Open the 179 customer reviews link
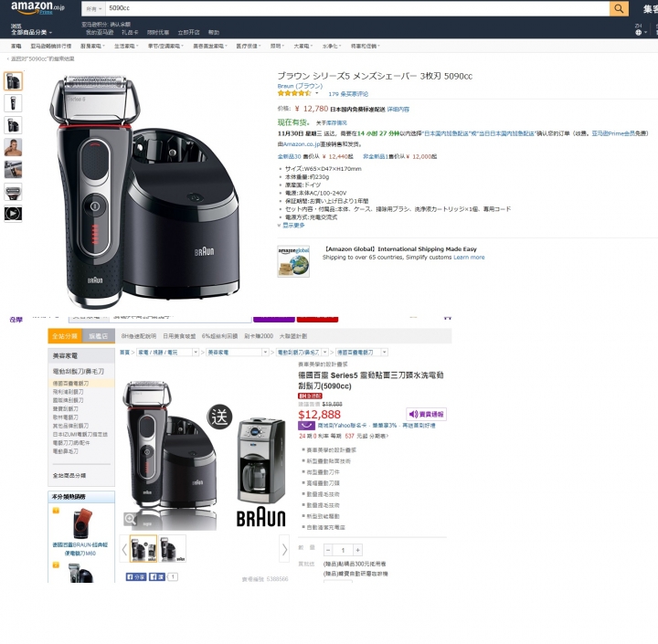 [x=348, y=94]
